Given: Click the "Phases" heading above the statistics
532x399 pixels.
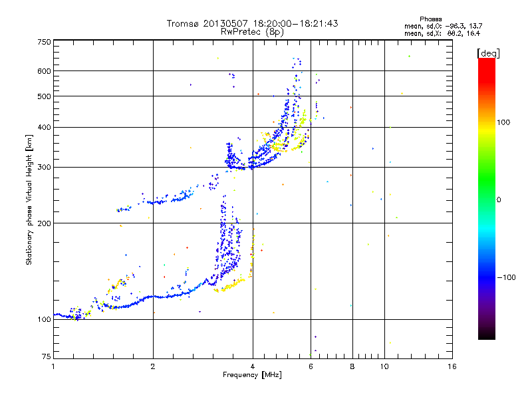Looking at the screenshot, I should coord(430,19).
